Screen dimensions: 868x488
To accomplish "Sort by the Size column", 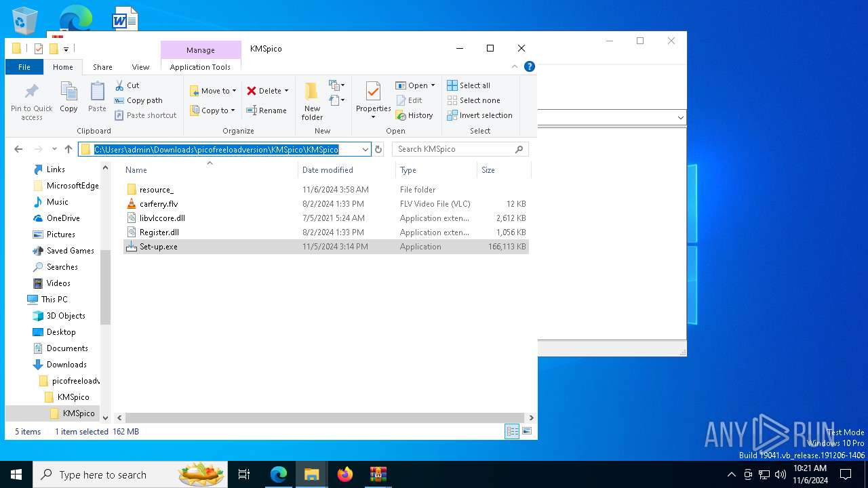I will [x=503, y=170].
